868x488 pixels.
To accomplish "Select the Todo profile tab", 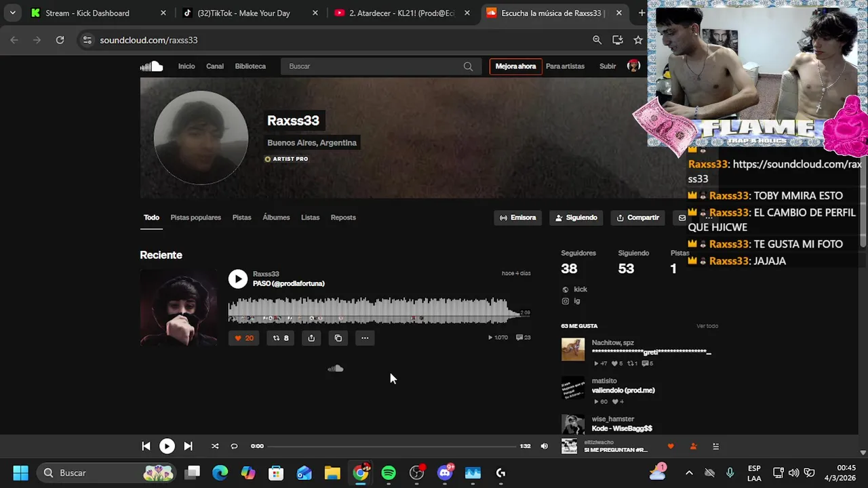I will (151, 218).
